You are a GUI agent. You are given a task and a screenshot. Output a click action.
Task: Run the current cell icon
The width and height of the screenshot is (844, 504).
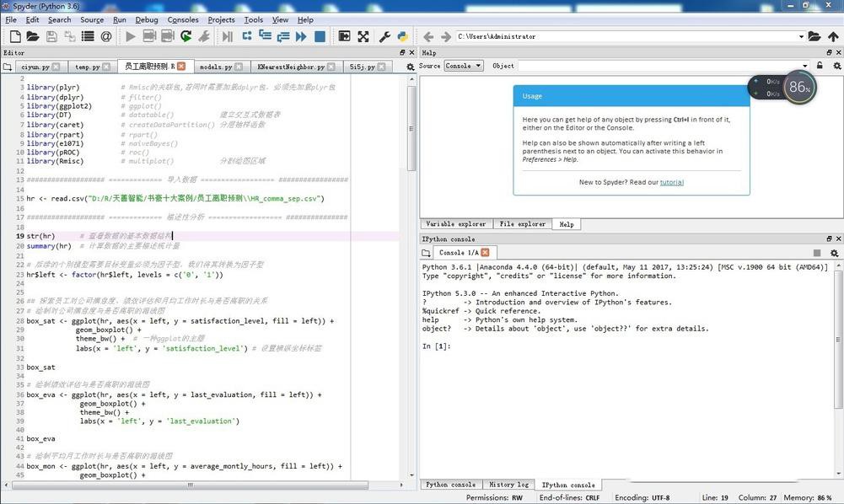point(149,36)
